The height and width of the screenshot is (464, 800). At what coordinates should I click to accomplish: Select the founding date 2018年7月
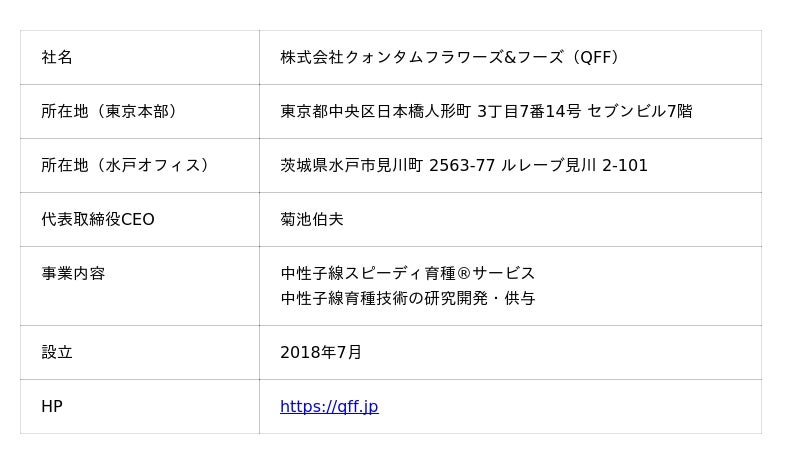tap(321, 352)
